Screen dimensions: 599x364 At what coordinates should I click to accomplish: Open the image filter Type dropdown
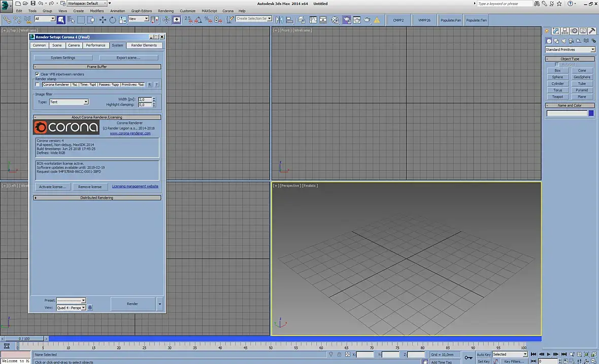click(69, 102)
